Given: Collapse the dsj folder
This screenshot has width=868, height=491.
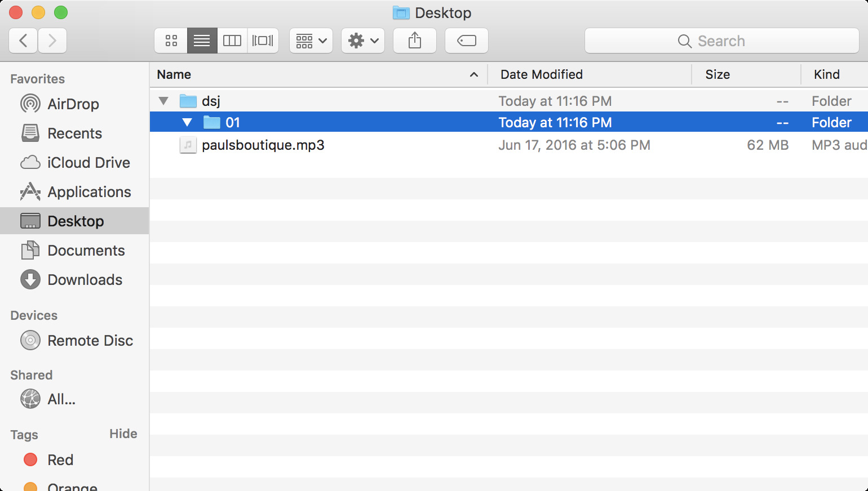Looking at the screenshot, I should 164,101.
